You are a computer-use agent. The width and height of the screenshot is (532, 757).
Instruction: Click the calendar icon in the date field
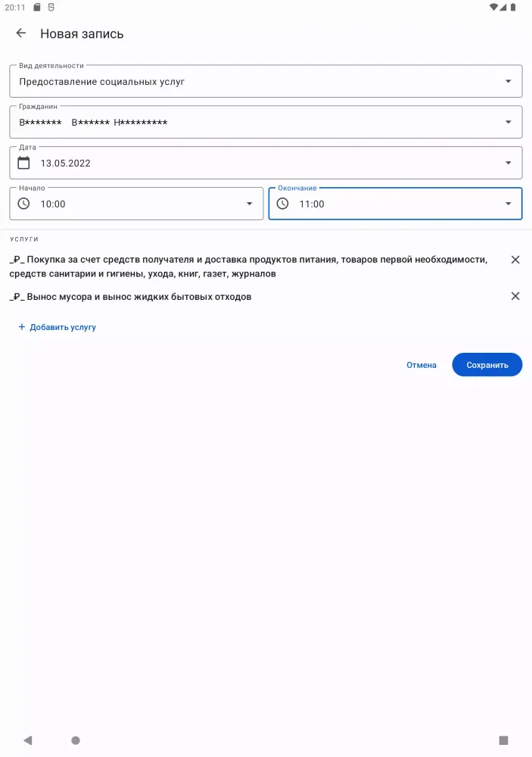[24, 163]
